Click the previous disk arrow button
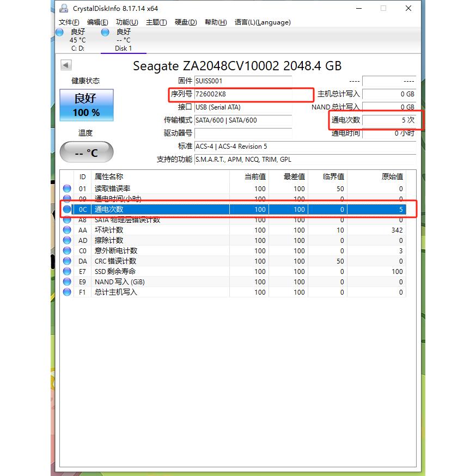This screenshot has width=476, height=476. pos(66,65)
